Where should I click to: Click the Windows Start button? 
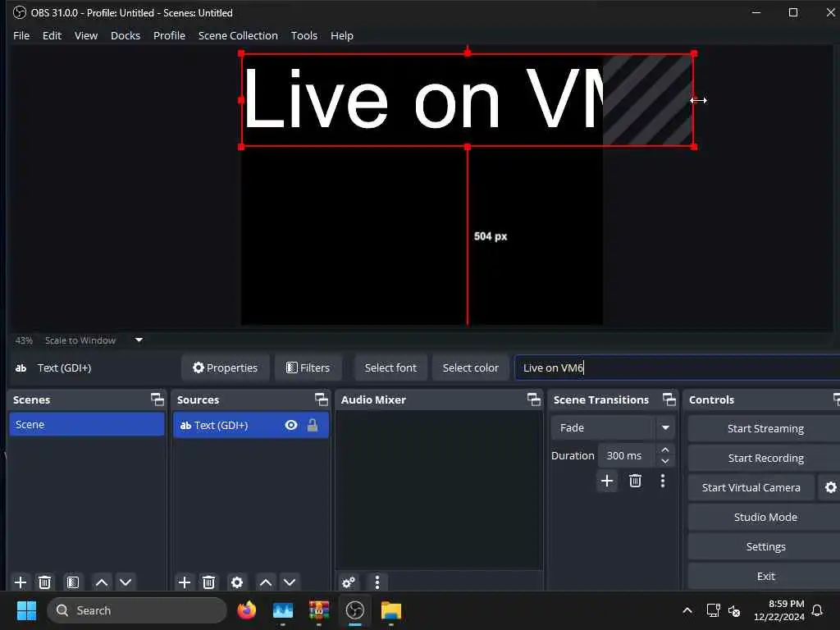pyautogui.click(x=26, y=610)
